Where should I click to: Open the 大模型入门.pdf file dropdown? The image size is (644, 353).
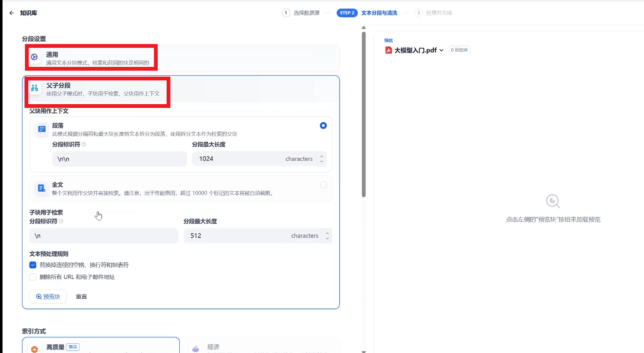pyautogui.click(x=441, y=50)
